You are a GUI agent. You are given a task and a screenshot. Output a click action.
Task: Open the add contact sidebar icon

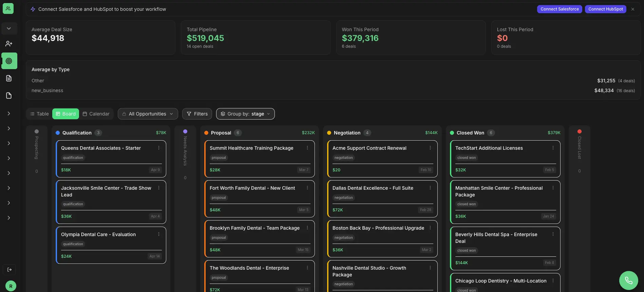click(9, 44)
